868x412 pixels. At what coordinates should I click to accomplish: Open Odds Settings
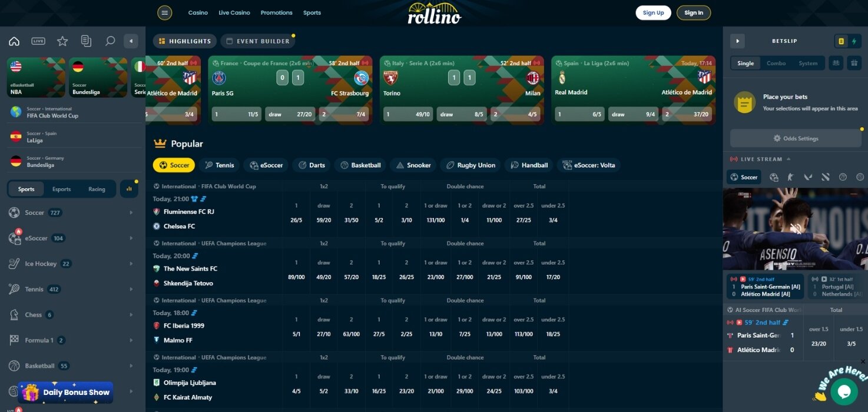796,138
